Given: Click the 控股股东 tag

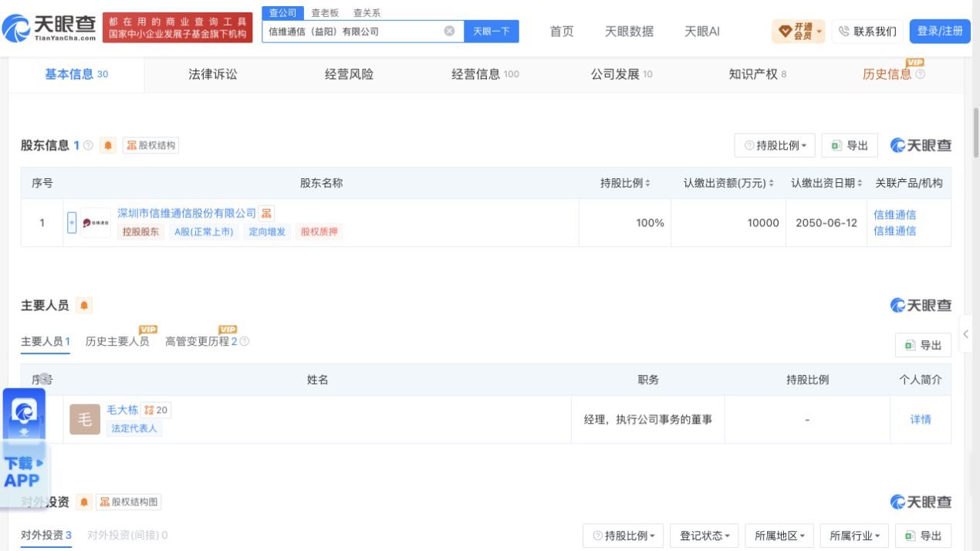Looking at the screenshot, I should (140, 232).
